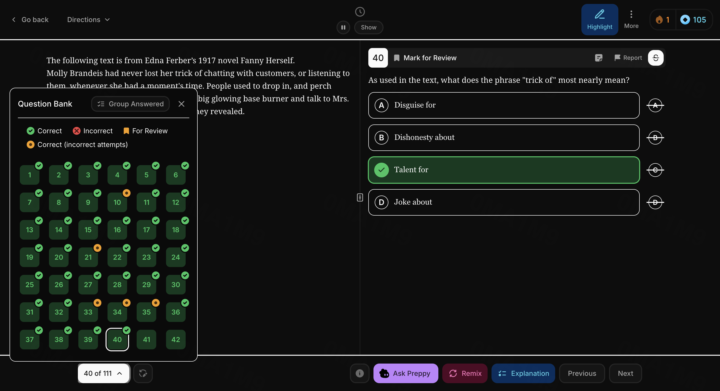720x391 pixels.
Task: Remix this question
Action: [465, 374]
